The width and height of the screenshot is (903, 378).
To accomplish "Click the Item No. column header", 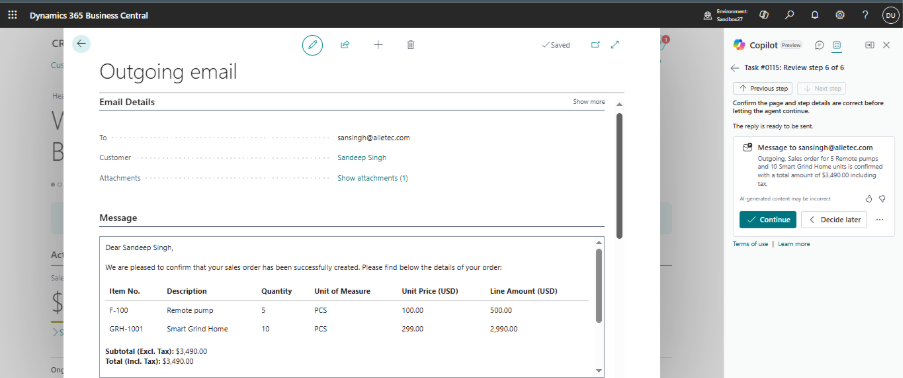I will 125,291.
